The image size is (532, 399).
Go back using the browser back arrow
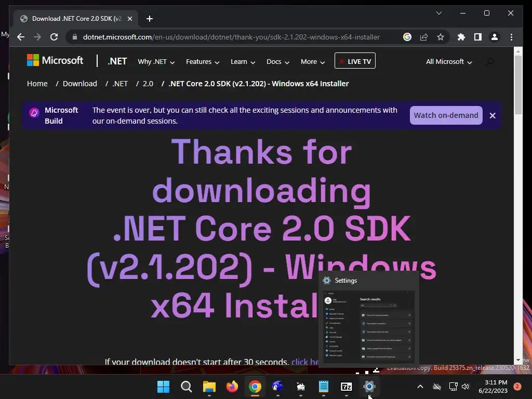tap(21, 37)
